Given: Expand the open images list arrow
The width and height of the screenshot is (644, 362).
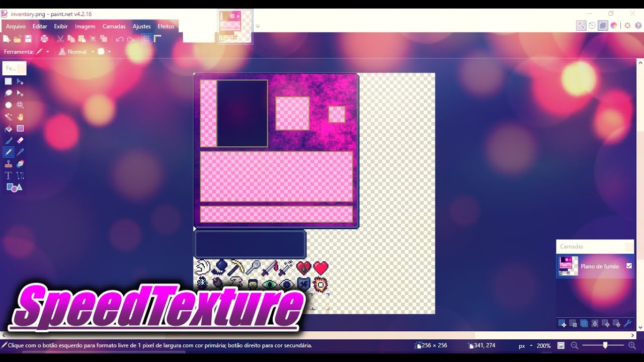Looking at the screenshot, I should [x=258, y=26].
